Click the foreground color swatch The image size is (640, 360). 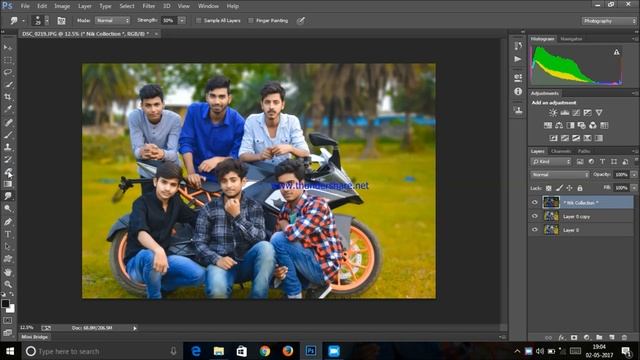pyautogui.click(x=5, y=304)
